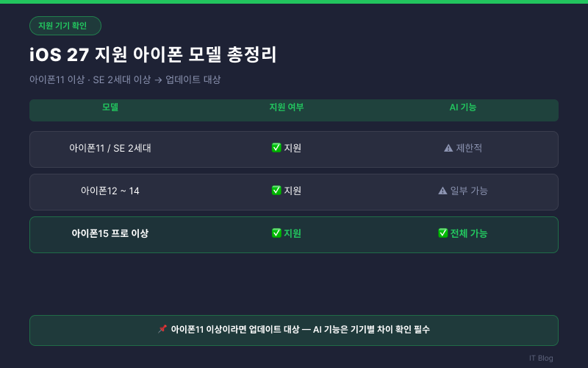Click the green checkmark in the 아이폰11 row
Image resolution: width=588 pixels, height=368 pixels.
(276, 148)
